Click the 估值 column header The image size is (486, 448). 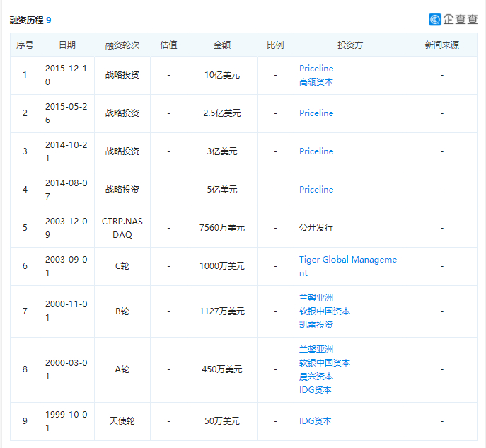coord(168,45)
